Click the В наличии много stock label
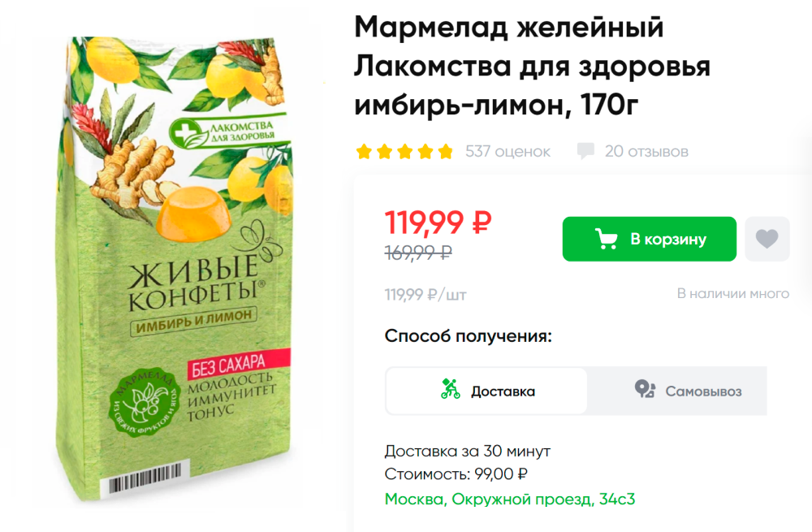This screenshot has width=812, height=532. (x=732, y=294)
